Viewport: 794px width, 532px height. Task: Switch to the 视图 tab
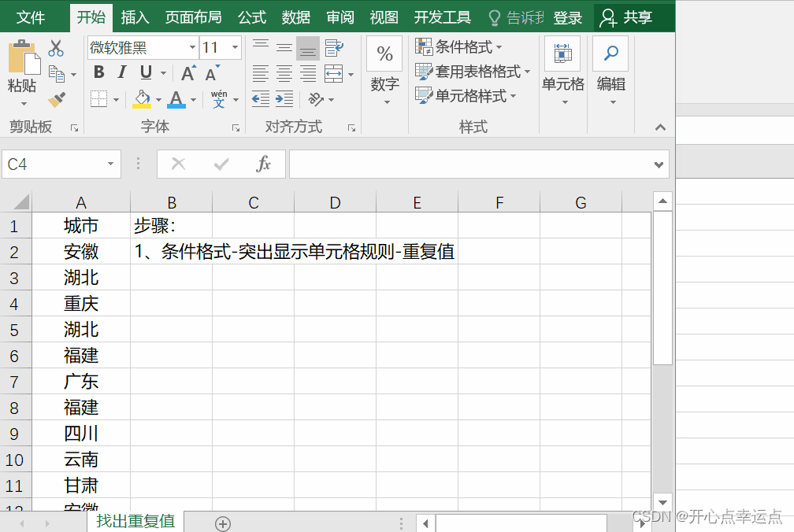[x=384, y=17]
